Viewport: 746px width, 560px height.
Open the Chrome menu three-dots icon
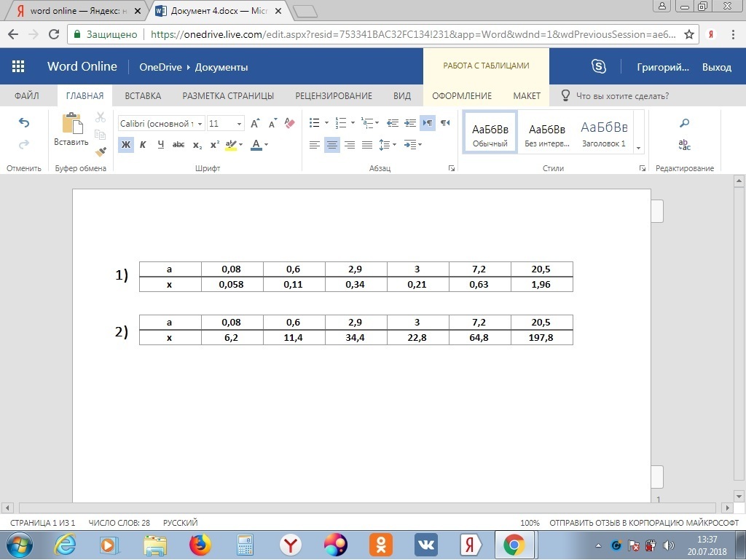tap(733, 34)
